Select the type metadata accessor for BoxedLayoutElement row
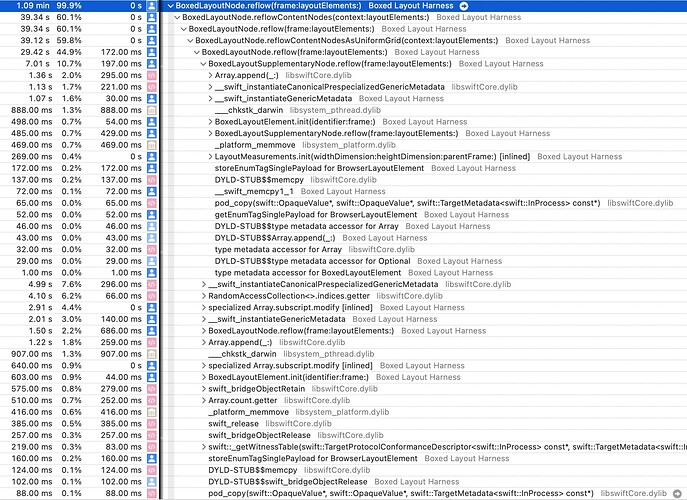 tap(344, 273)
